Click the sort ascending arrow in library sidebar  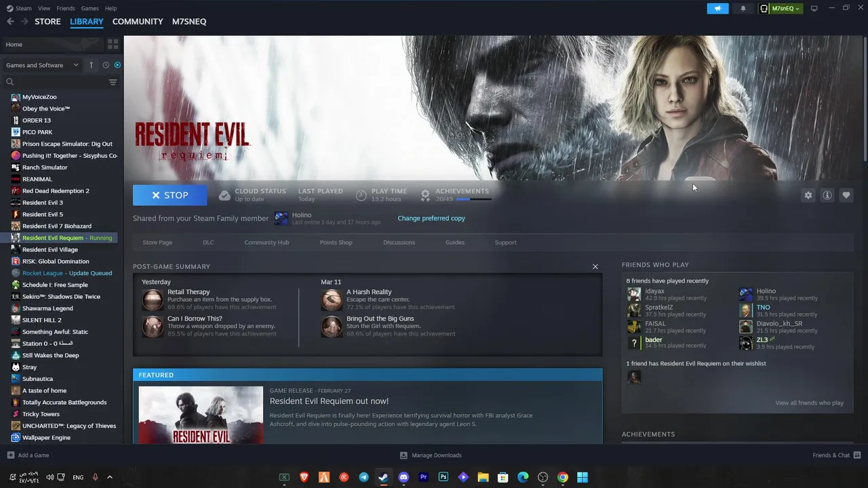click(92, 65)
